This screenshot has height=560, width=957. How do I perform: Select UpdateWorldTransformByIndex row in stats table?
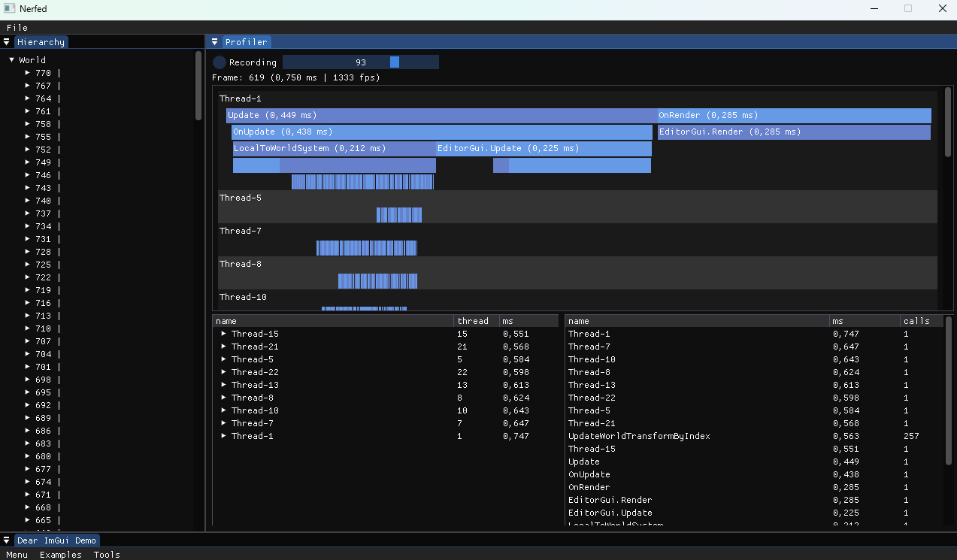click(639, 436)
